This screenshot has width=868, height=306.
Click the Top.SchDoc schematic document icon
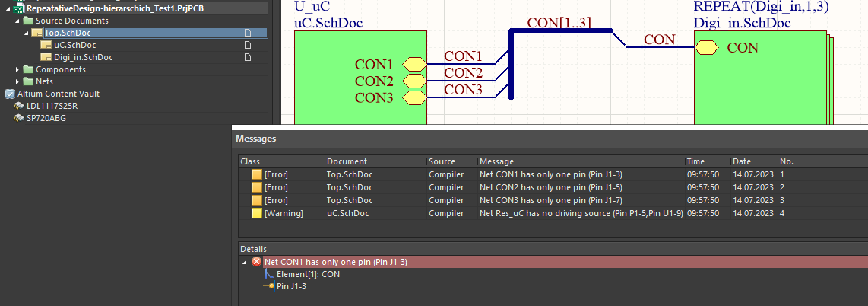[36, 33]
